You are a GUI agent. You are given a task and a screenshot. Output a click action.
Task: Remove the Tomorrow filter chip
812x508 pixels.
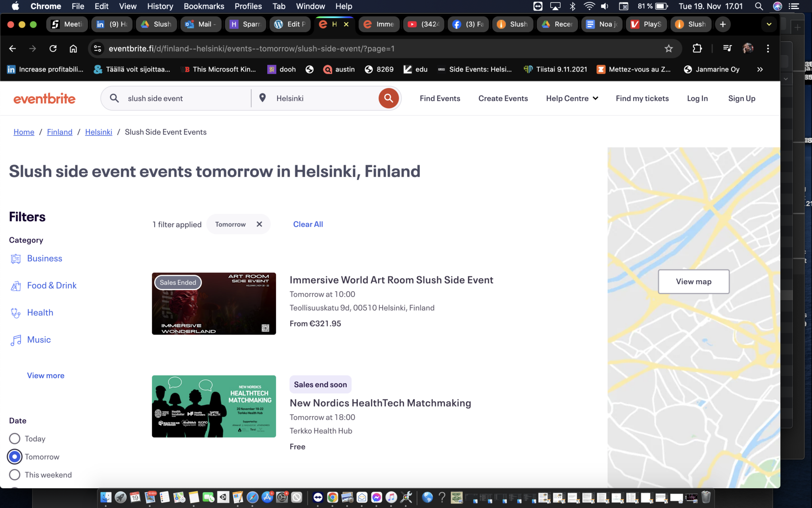260,224
